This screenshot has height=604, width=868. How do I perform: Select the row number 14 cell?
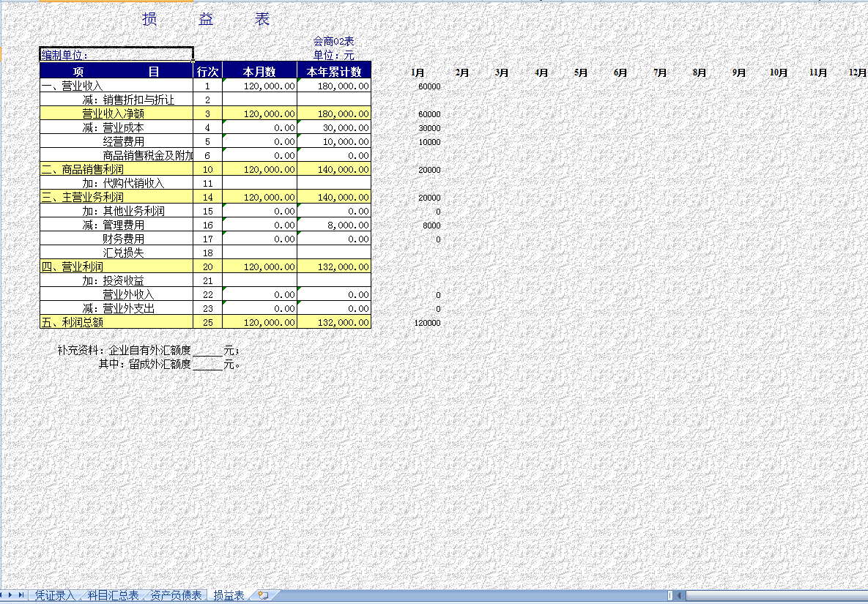tap(207, 197)
